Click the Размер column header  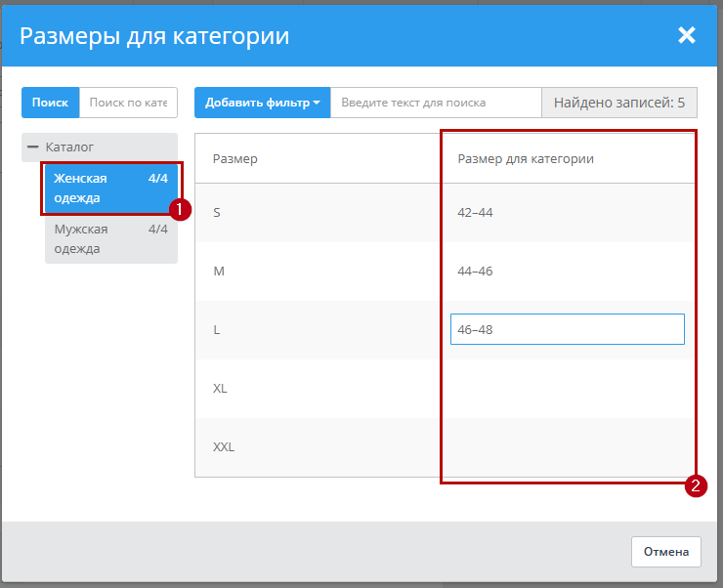coord(235,158)
